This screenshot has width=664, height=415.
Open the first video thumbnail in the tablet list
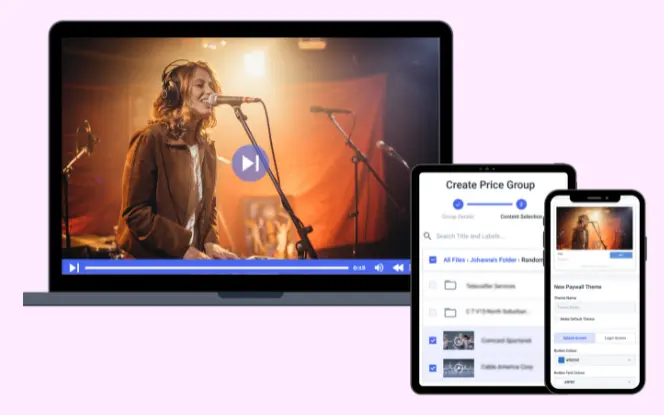coord(459,340)
